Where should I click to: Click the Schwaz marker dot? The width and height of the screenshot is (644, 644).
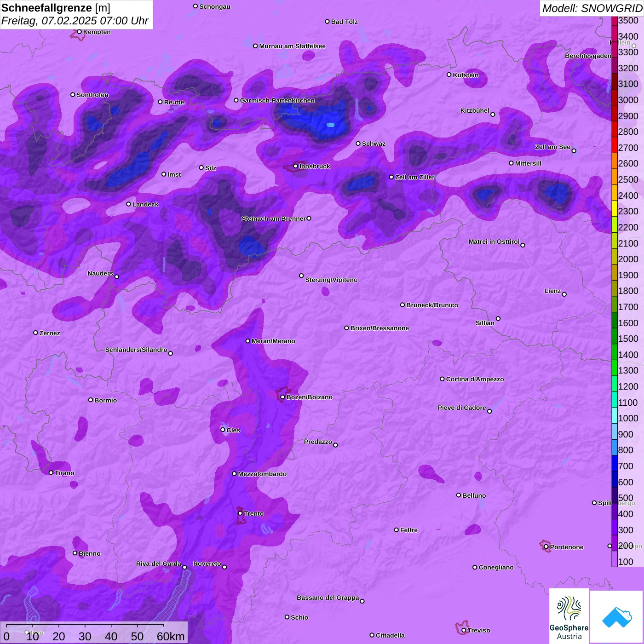pos(358,144)
